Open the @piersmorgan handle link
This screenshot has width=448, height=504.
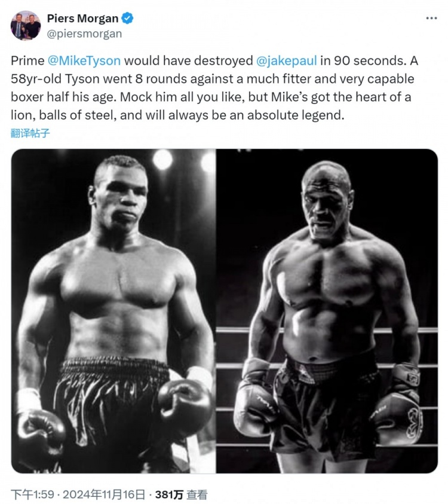84,33
